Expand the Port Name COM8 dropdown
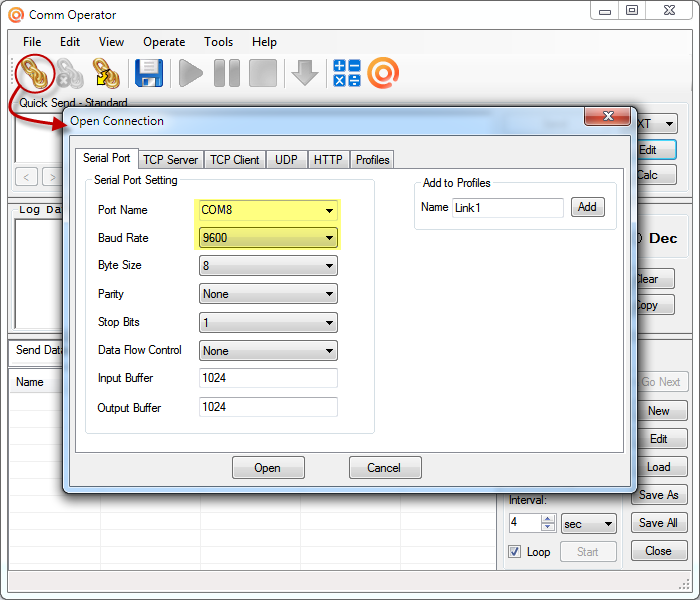Viewport: 700px width, 600px height. (x=329, y=210)
